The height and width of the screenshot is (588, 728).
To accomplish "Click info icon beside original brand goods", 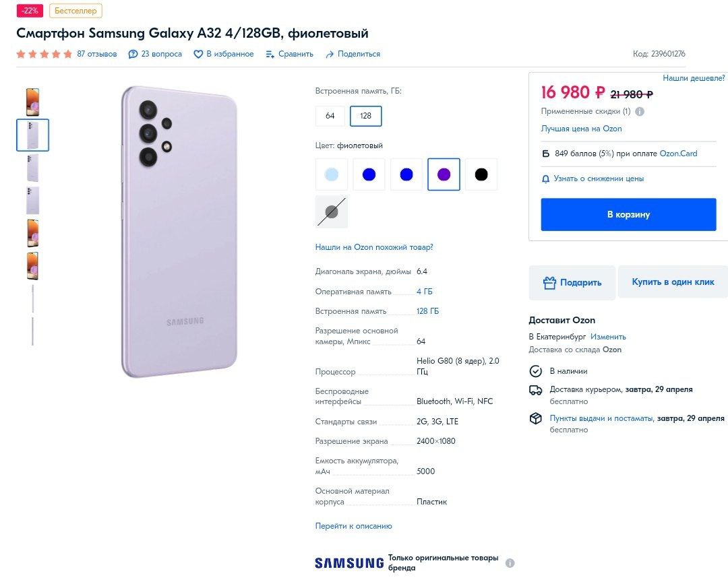I will (x=510, y=563).
